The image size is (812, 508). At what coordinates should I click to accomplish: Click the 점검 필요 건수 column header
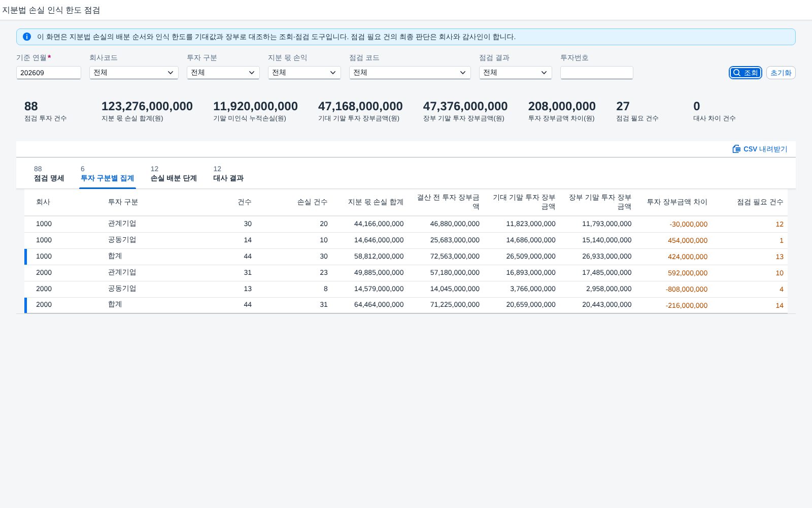(760, 202)
